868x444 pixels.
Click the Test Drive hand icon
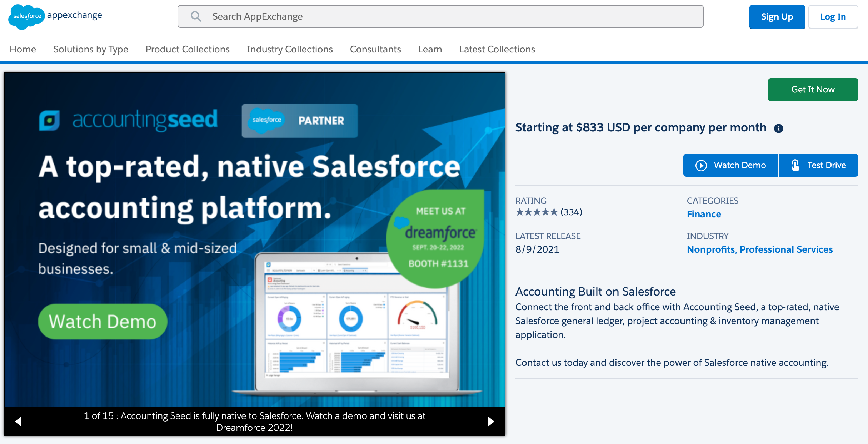tap(795, 165)
